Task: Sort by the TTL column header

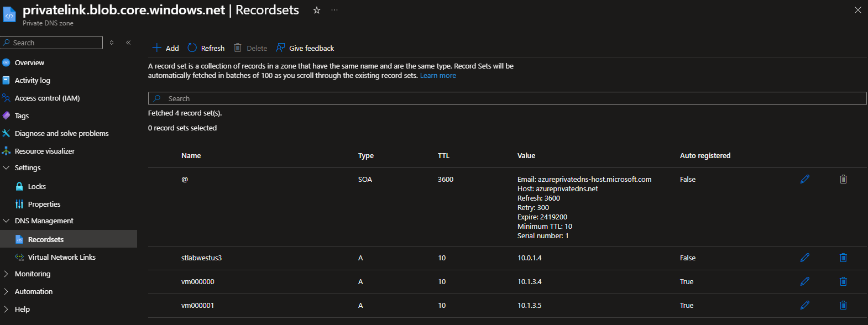Action: pyautogui.click(x=443, y=155)
